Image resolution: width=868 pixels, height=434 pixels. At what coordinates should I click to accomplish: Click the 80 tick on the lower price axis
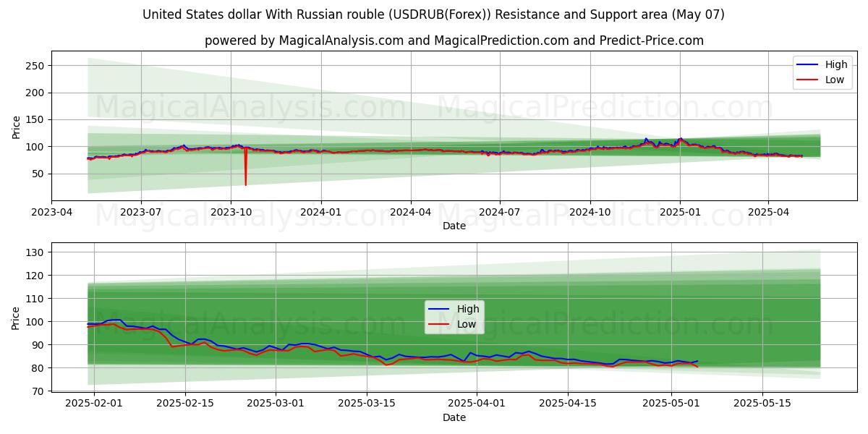(39, 368)
